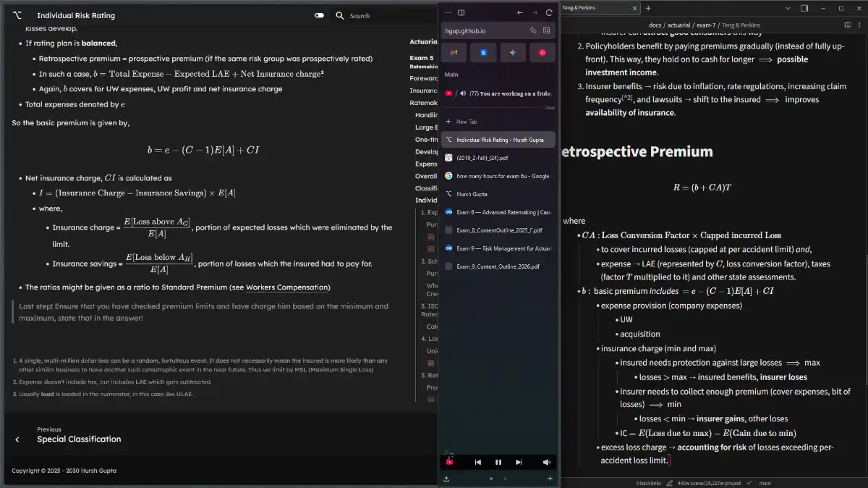This screenshot has height=488, width=868.
Task: Select the Exam_9_Content_Outline_2026.pdf tab
Action: pyautogui.click(x=498, y=266)
